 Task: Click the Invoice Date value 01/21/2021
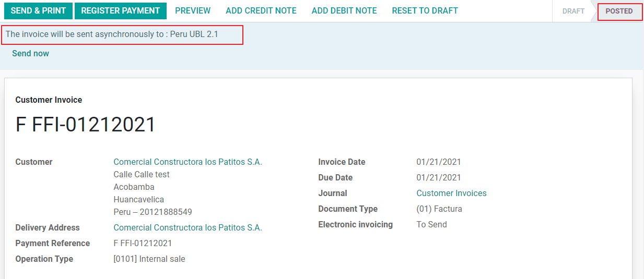[439, 162]
